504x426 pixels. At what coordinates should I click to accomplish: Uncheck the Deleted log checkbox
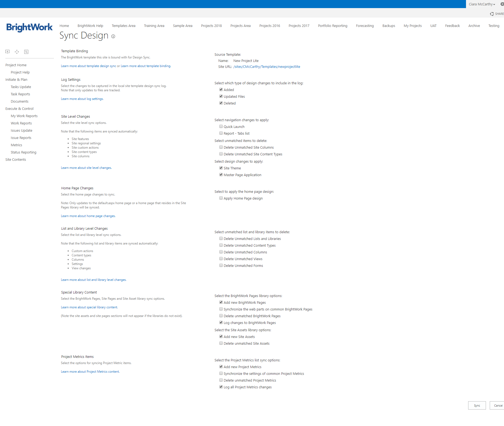coord(221,103)
